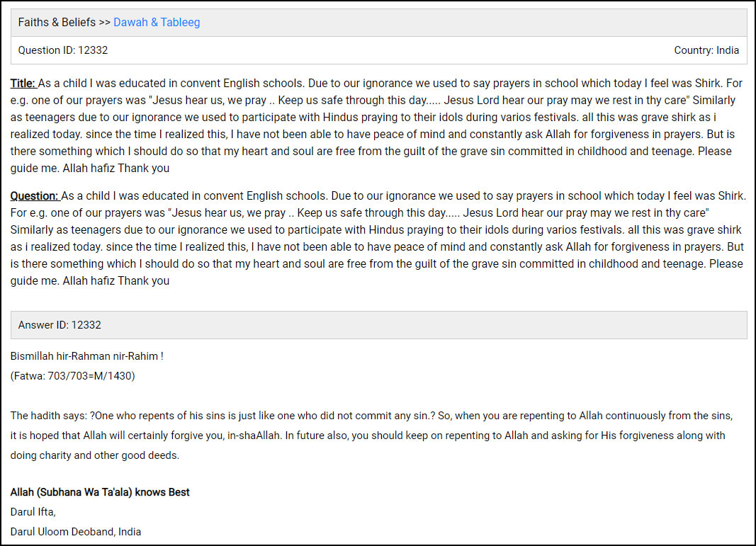Click the Faiths & Beliefs breadcrumb text
Image resolution: width=756 pixels, height=546 pixels.
pyautogui.click(x=57, y=23)
